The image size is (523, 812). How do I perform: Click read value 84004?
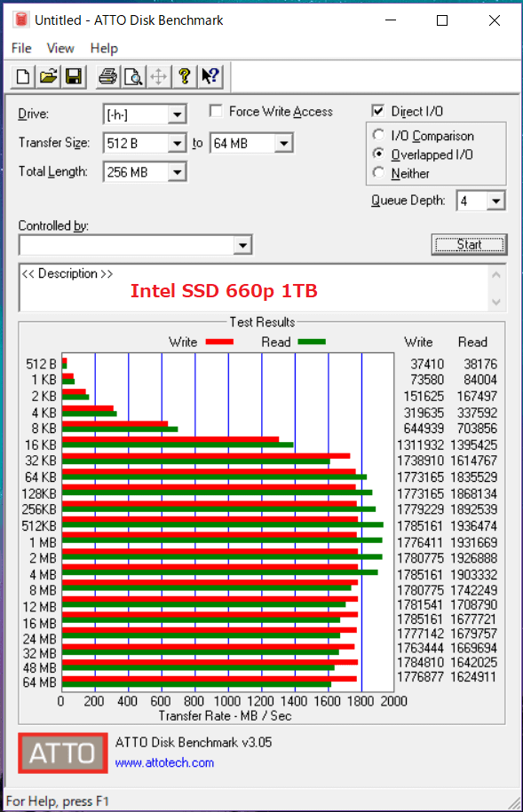click(480, 380)
